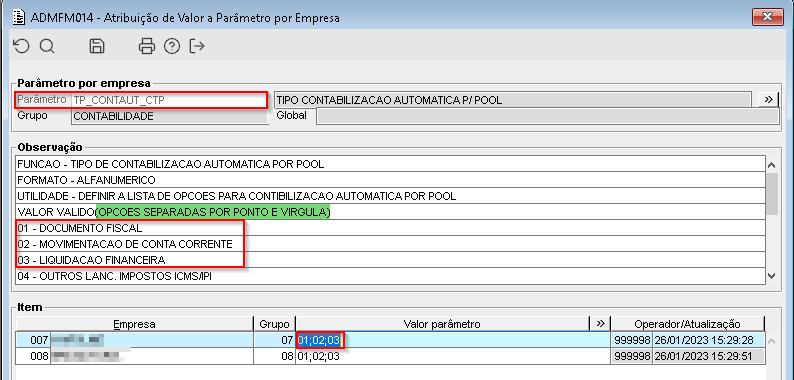794x380 pixels.
Task: Edit Valor parâmetro 01;02;03 for empresa 007
Action: click(x=453, y=339)
